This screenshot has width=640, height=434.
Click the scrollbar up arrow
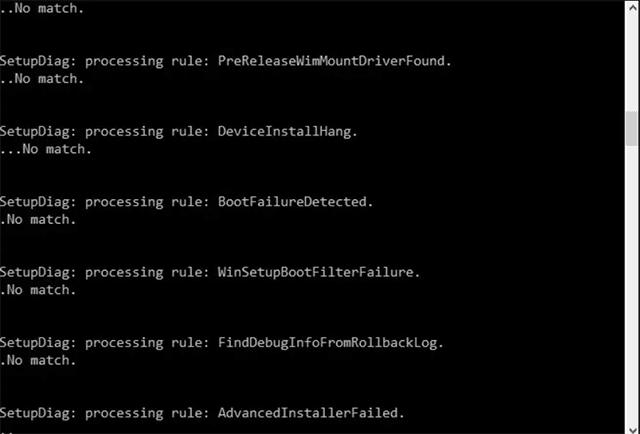click(x=632, y=7)
